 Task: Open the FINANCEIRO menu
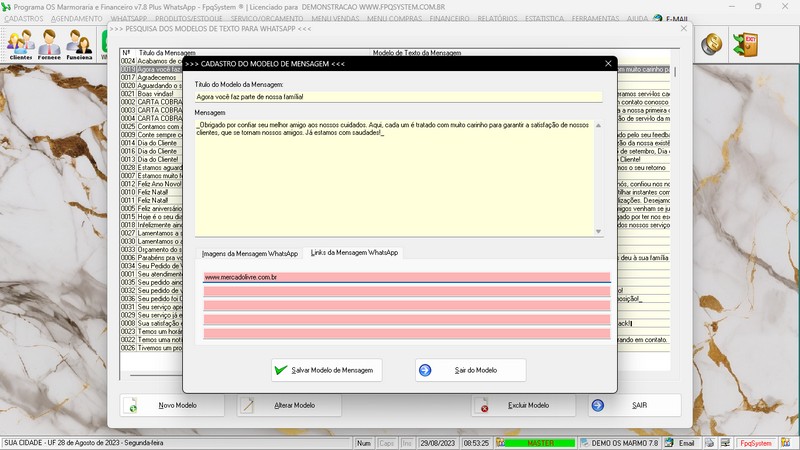point(449,18)
